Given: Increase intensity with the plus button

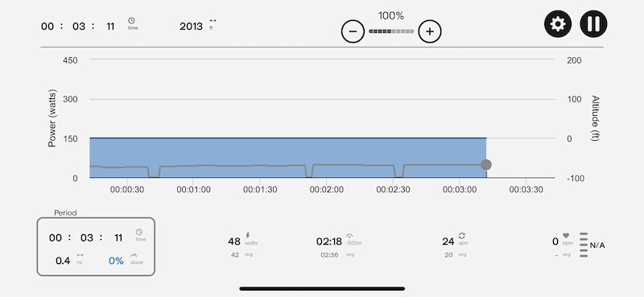Looking at the screenshot, I should [430, 31].
